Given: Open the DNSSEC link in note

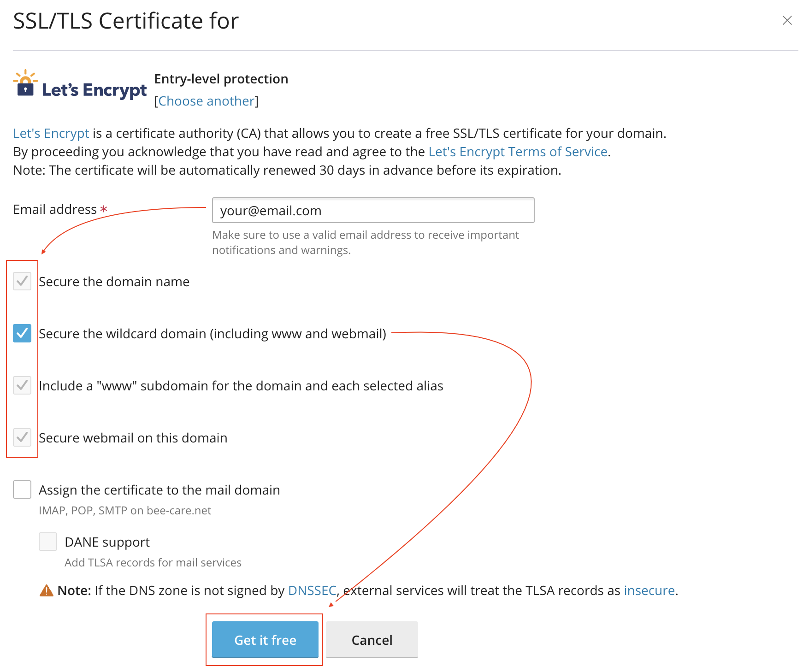Looking at the screenshot, I should 312,590.
